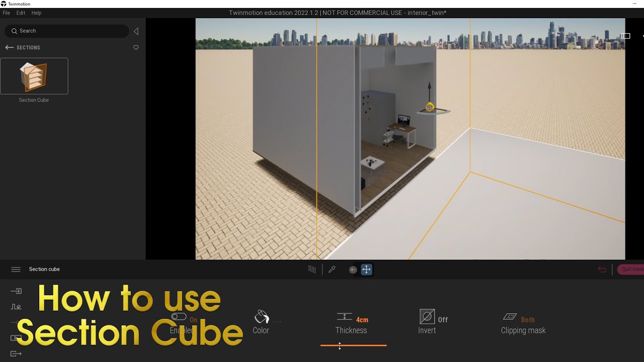This screenshot has width=644, height=362.
Task: Toggle Invert Off value
Action: click(443, 320)
